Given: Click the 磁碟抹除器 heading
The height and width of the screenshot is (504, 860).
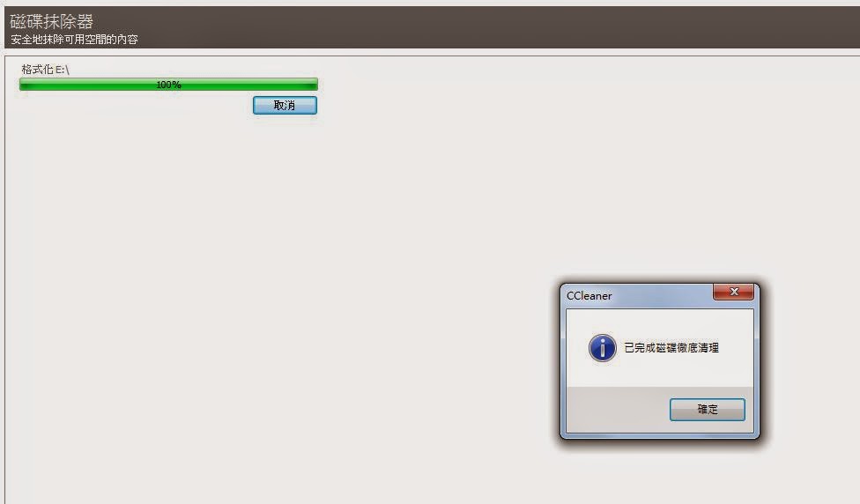Looking at the screenshot, I should point(52,21).
